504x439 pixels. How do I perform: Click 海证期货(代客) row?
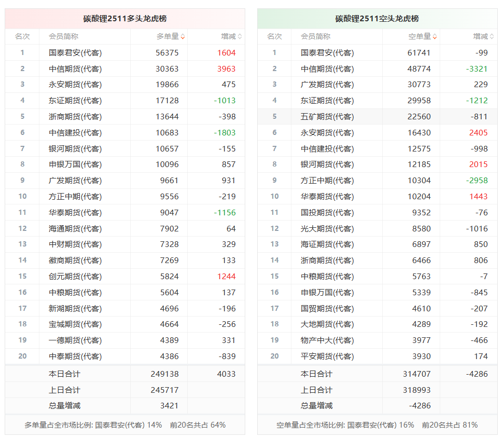(x=377, y=244)
